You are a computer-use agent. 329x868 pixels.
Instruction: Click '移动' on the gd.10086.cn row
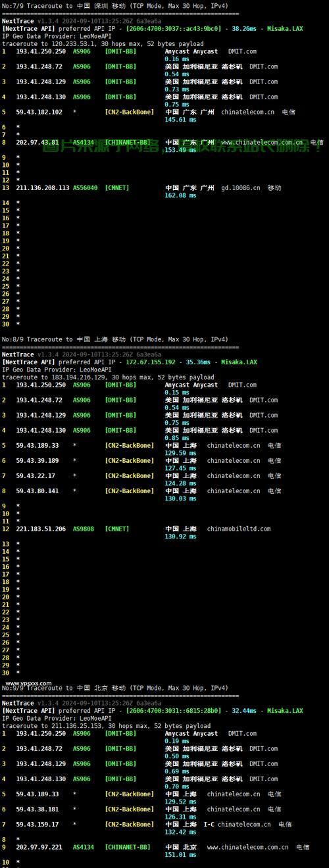coord(274,187)
